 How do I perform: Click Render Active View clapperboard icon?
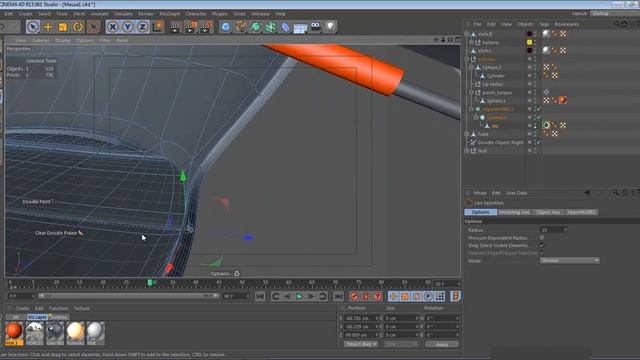(x=175, y=27)
